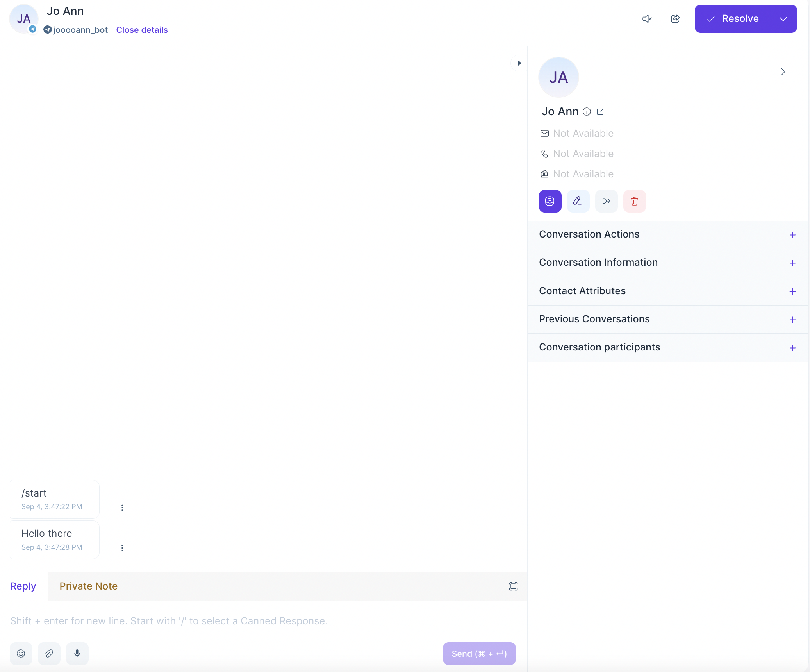
Task: Toggle microphone input in reply box
Action: click(x=77, y=653)
